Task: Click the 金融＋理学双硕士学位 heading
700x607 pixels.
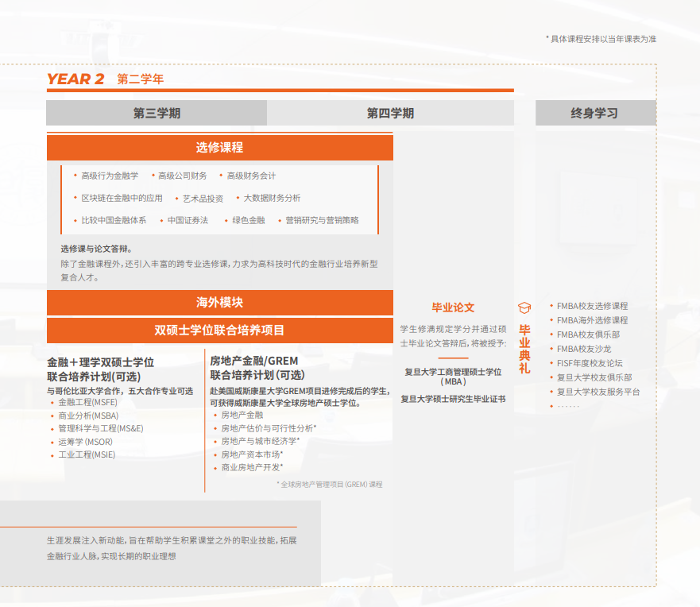Action: click(100, 362)
